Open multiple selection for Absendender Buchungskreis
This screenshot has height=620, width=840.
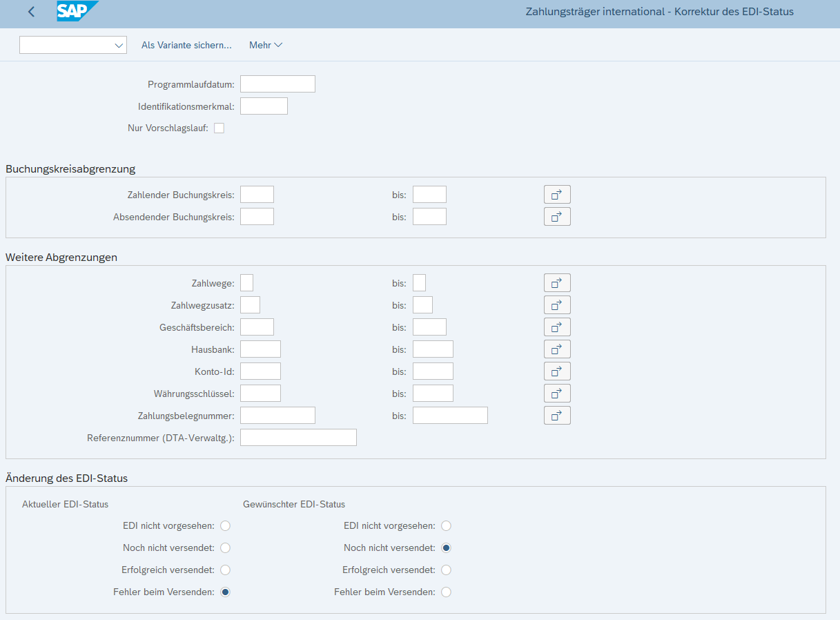click(557, 217)
